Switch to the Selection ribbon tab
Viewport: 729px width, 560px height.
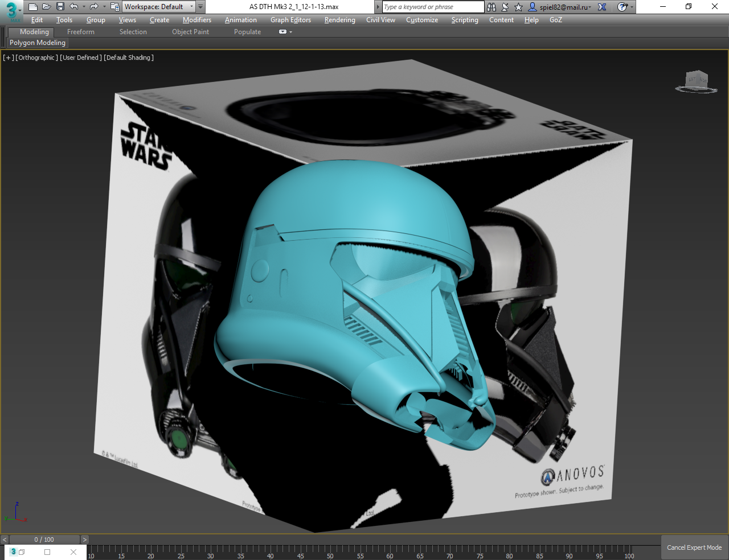click(133, 32)
